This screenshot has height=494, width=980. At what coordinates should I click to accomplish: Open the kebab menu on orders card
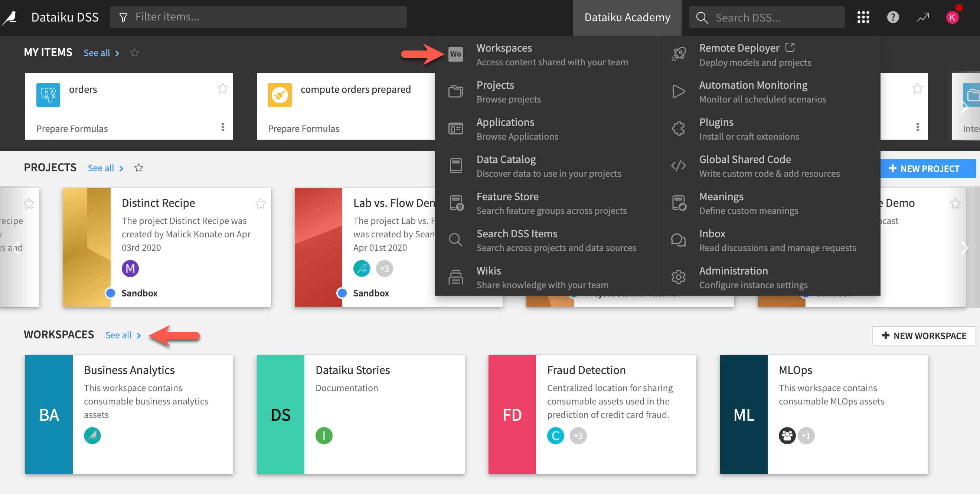[x=223, y=127]
